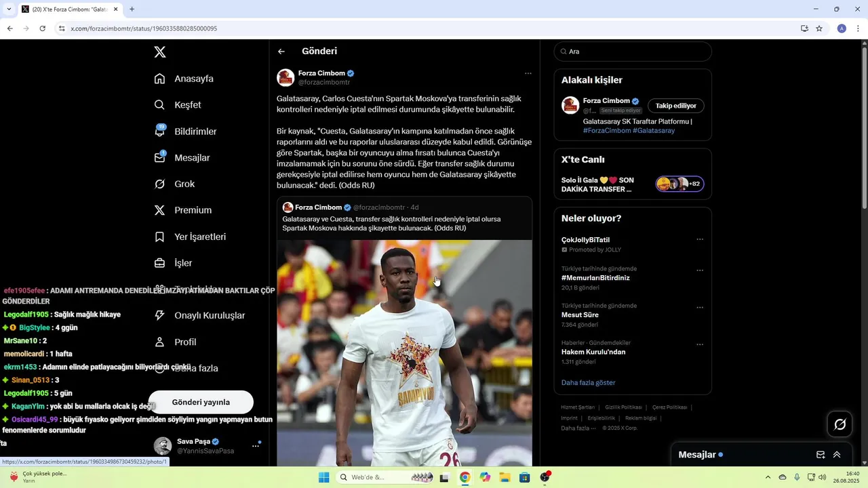The width and height of the screenshot is (868, 488).
Task: Open post options three-dot menu
Action: [x=528, y=73]
